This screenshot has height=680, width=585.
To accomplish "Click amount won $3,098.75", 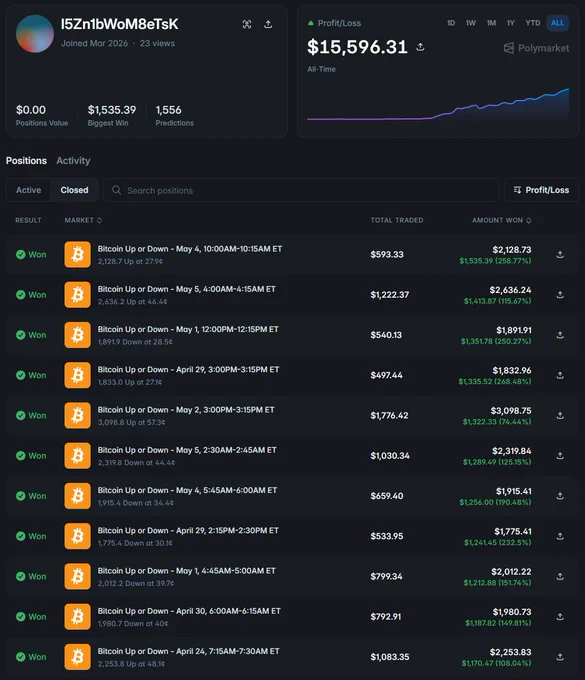I will [x=511, y=411].
